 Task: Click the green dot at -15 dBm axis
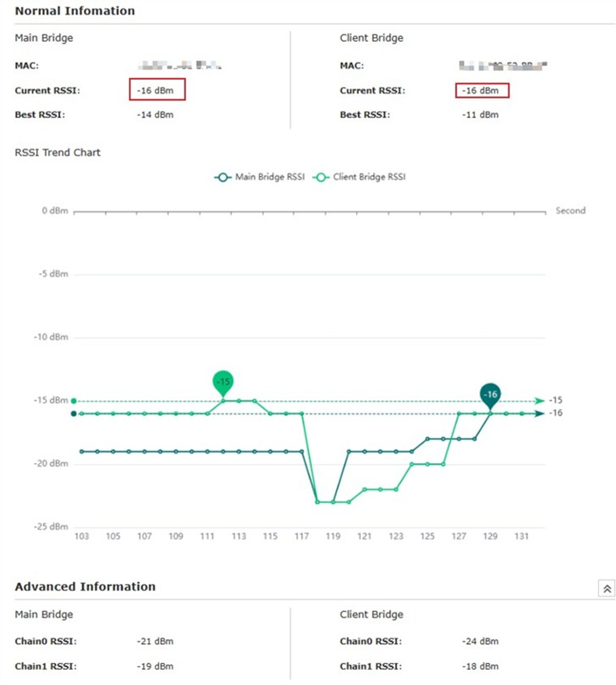click(74, 401)
